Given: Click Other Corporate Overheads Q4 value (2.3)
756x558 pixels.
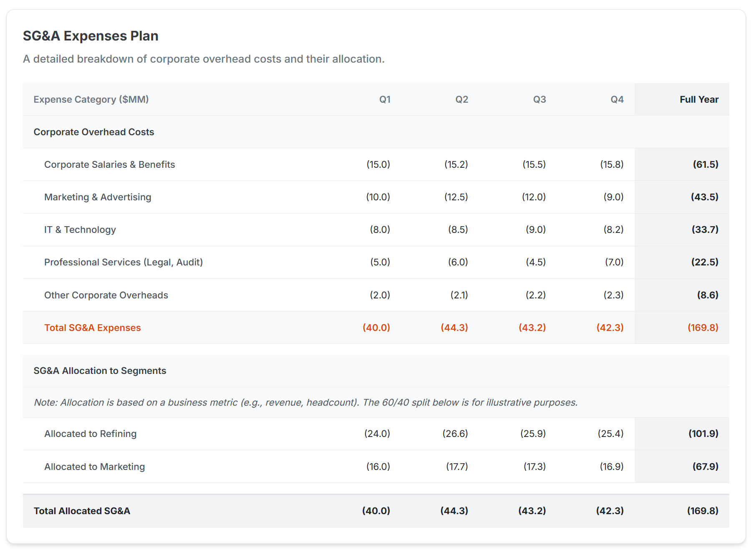Looking at the screenshot, I should pos(613,295).
